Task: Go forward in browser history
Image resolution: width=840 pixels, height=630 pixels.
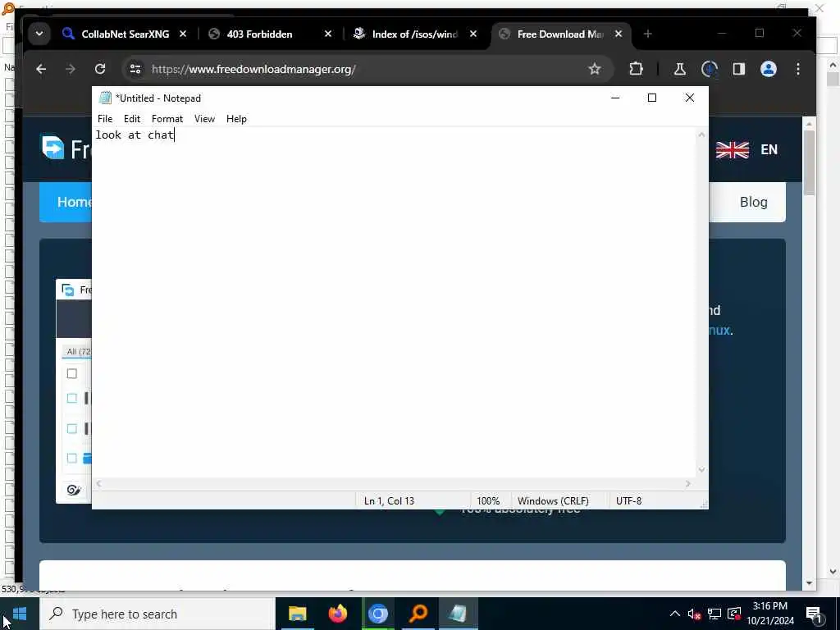Action: click(71, 69)
